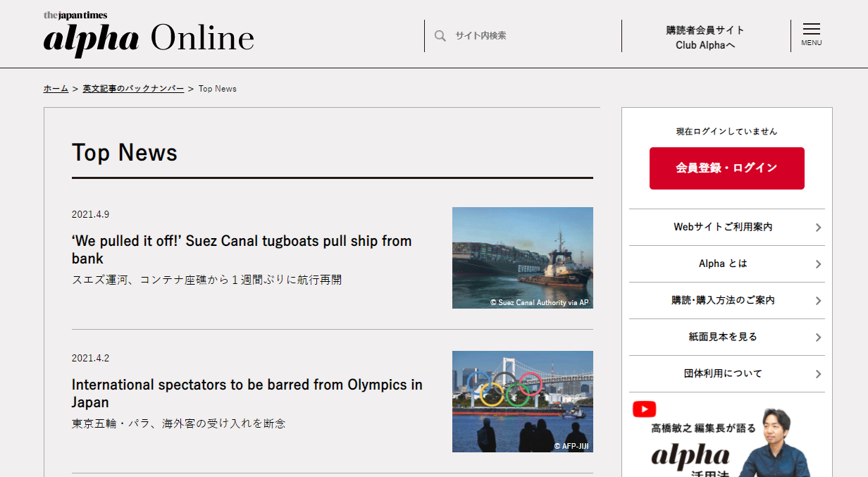Click chevron next to 団体利用について
This screenshot has height=477, width=868.
tap(818, 374)
